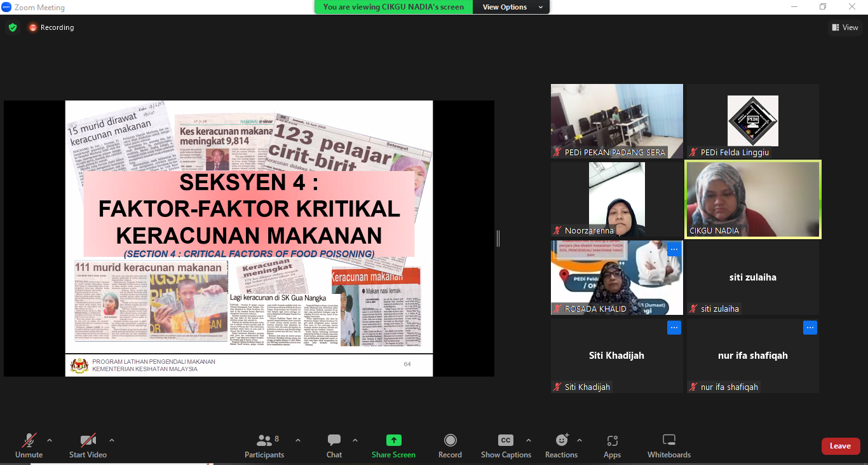Open more options on Siti Khadijah tile
The height and width of the screenshot is (465, 868).
tap(674, 328)
